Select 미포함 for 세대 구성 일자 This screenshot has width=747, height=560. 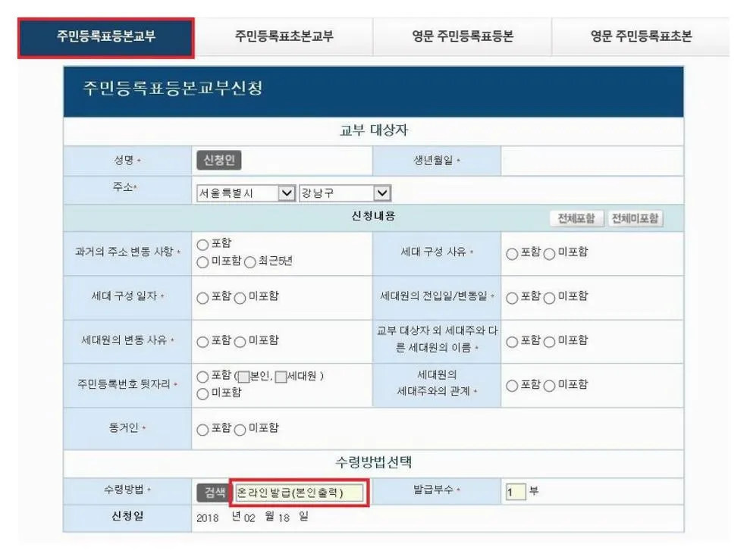coord(240,298)
